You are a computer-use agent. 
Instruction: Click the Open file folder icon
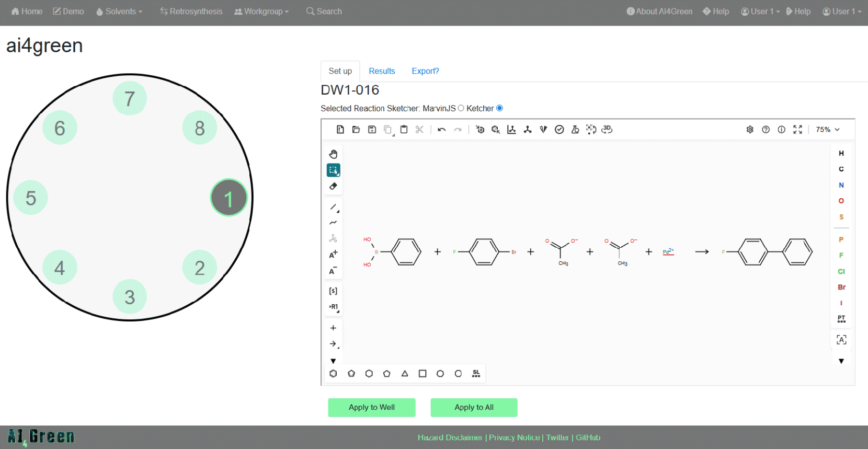[x=356, y=130]
